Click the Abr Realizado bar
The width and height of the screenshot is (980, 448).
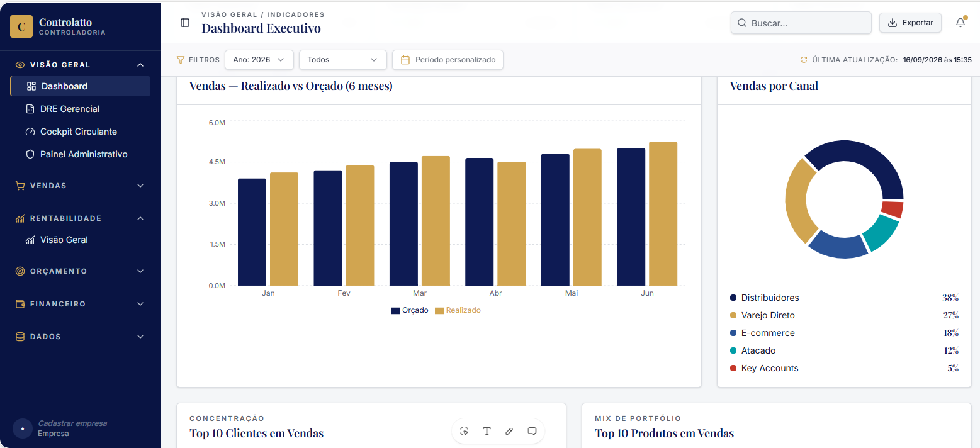(511, 224)
